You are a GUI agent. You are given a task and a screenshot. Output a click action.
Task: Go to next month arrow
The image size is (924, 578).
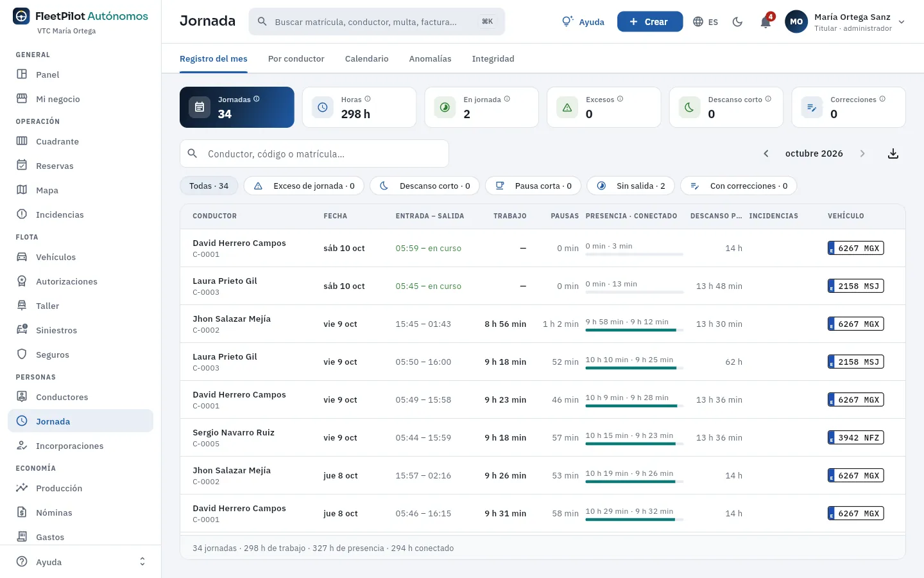862,153
